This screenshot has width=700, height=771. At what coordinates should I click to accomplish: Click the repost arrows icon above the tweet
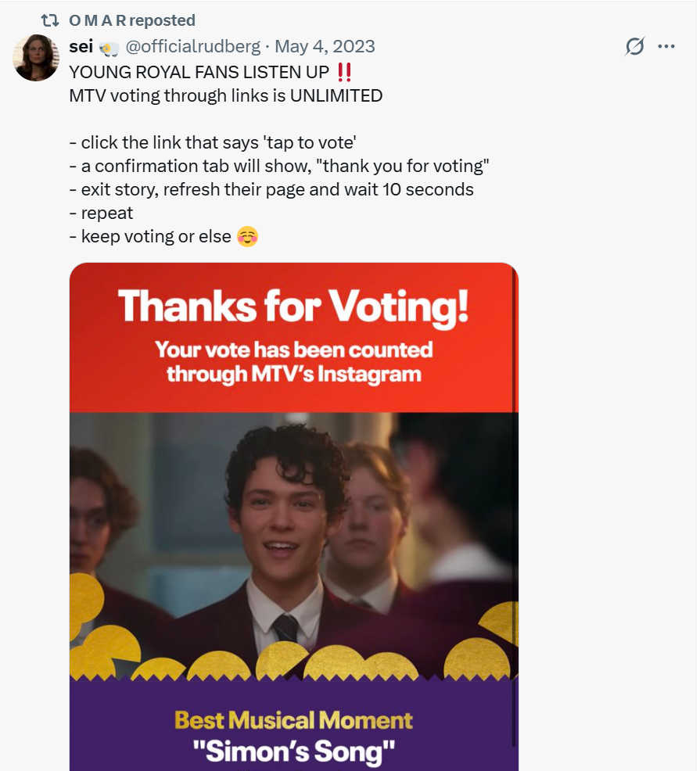(x=49, y=20)
